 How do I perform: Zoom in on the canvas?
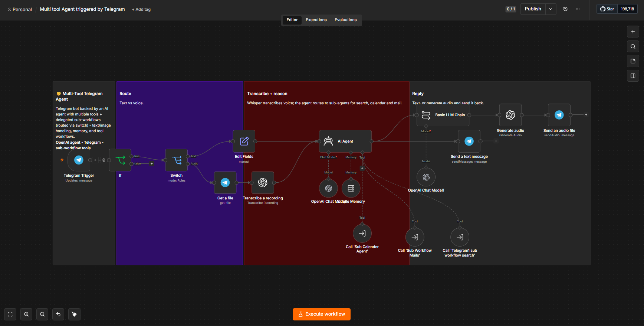point(26,314)
